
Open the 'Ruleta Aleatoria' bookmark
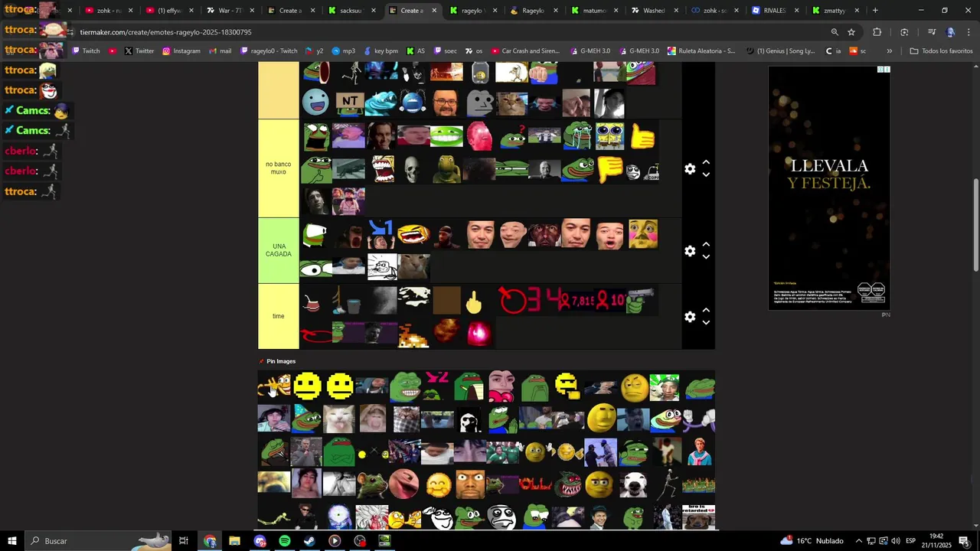[701, 51]
